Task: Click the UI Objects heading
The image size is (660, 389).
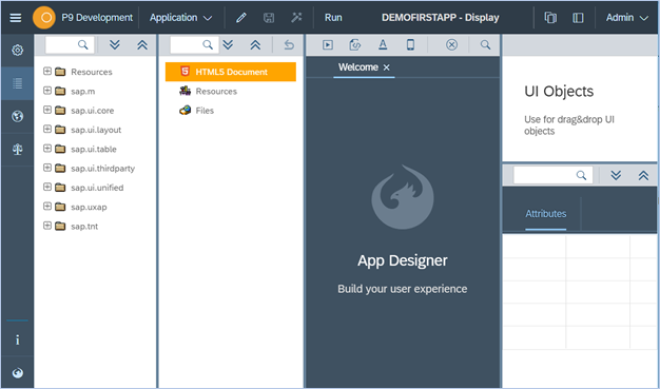Action: [x=559, y=91]
